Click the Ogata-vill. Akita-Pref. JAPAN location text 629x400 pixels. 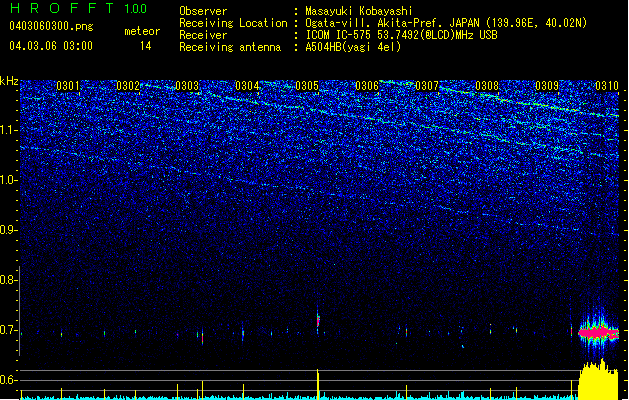coord(446,23)
